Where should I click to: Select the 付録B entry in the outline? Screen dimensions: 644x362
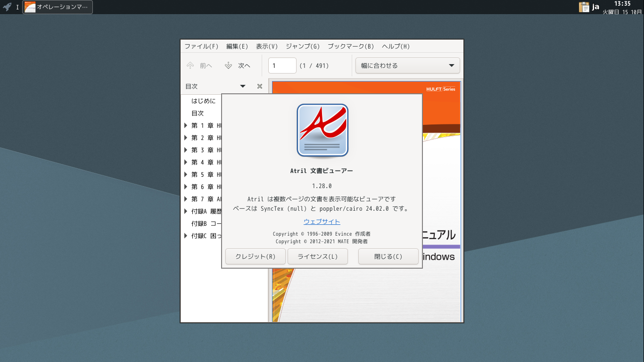206,223
